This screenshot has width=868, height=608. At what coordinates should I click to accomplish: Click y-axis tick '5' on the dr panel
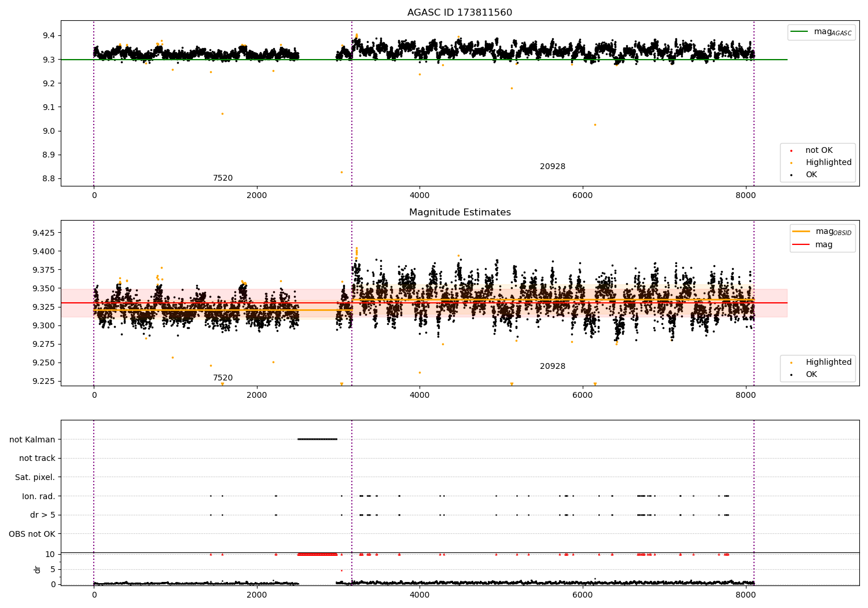coord(53,570)
